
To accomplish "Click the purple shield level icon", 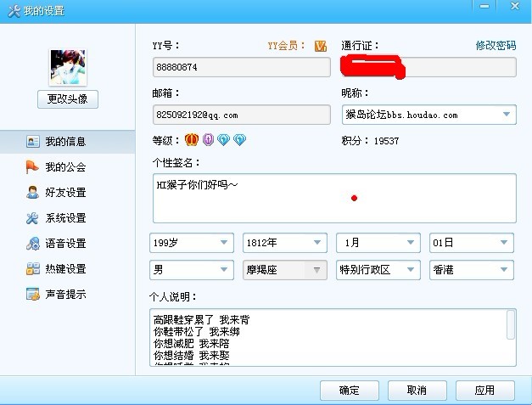I will tap(208, 139).
